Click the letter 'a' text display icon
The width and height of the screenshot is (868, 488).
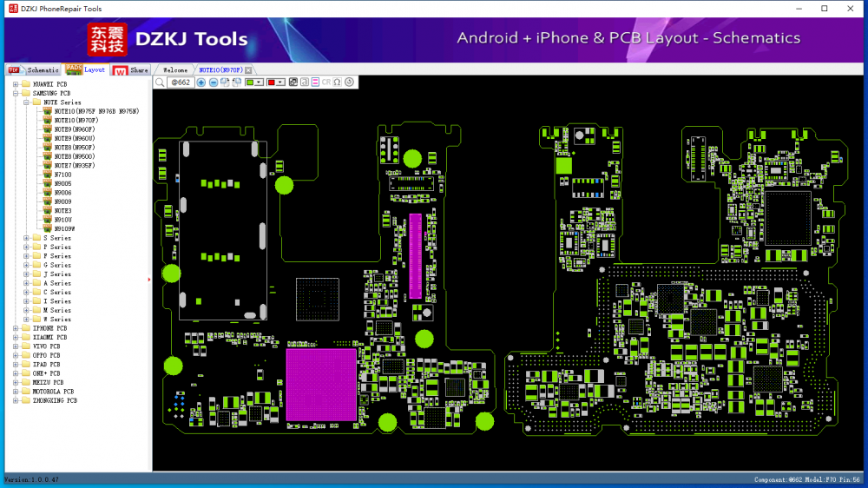point(304,82)
